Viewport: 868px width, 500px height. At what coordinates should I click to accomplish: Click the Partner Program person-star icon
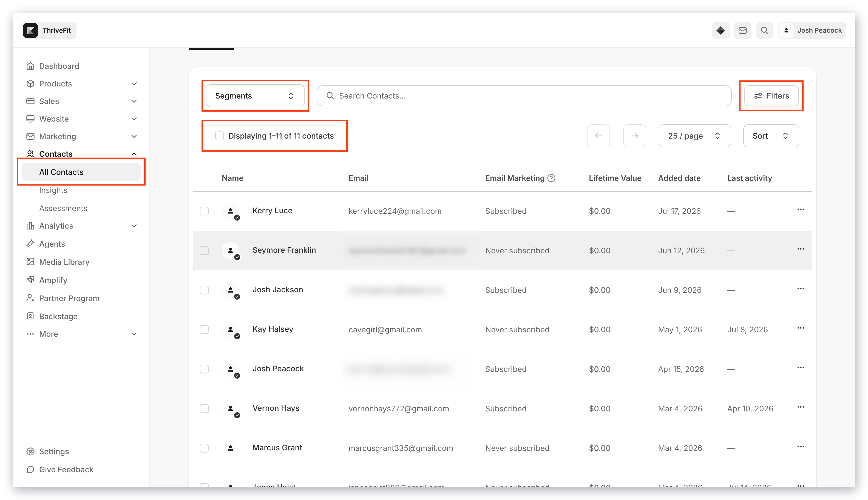coord(30,298)
